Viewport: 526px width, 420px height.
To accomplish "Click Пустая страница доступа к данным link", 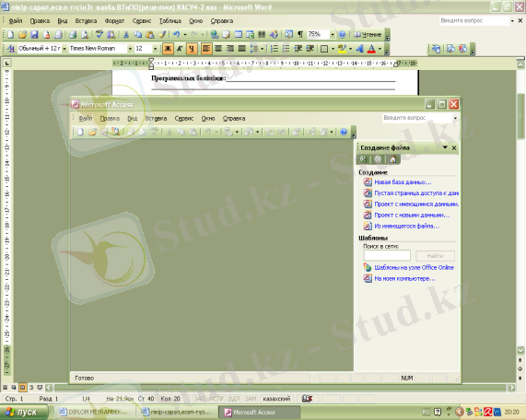I will tap(416, 193).
